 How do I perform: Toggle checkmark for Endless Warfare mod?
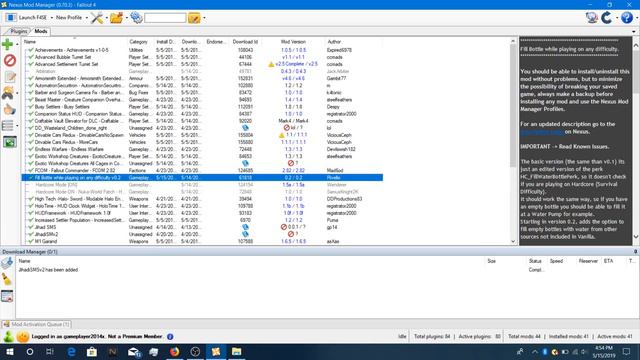click(31, 149)
